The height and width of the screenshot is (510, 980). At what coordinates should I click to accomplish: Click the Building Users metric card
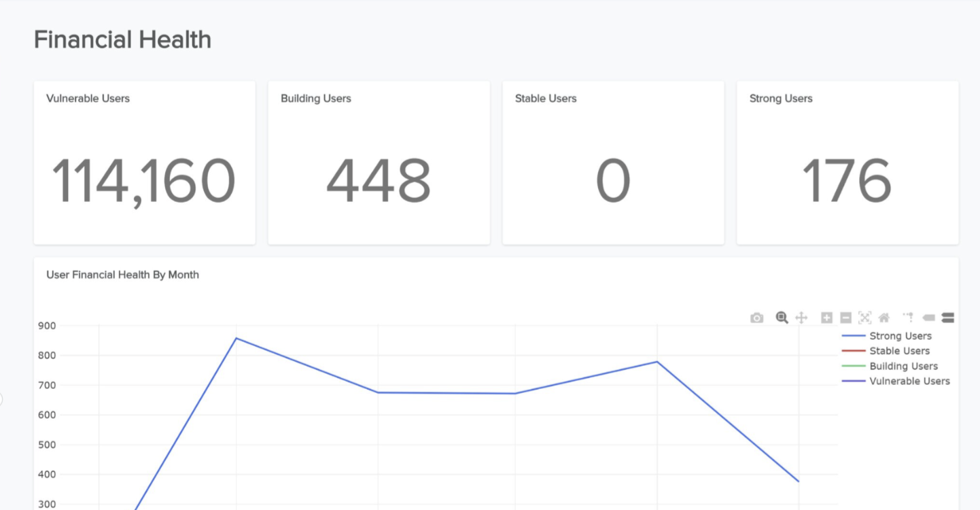379,162
